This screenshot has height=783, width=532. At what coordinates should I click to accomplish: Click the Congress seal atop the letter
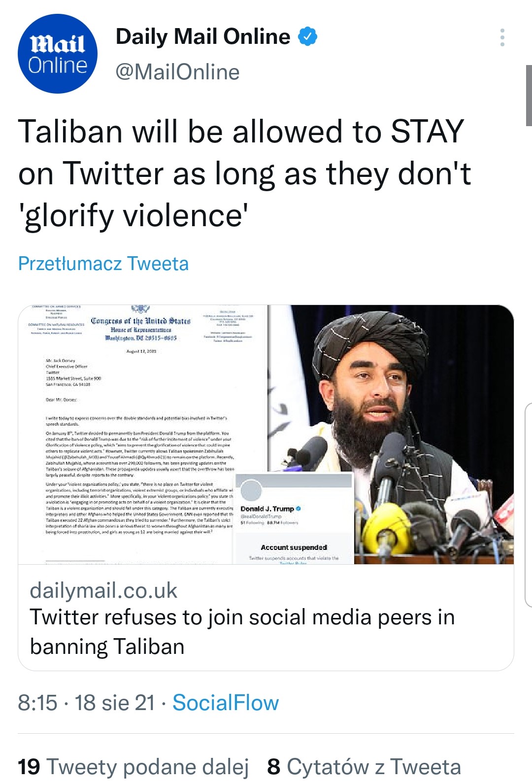click(140, 309)
